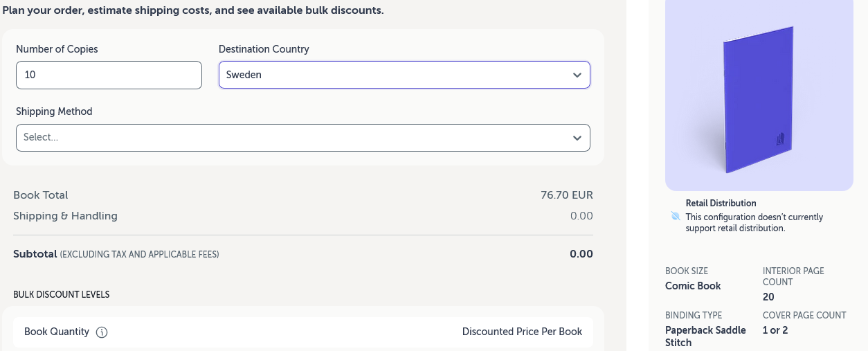
Task: Click the Book Quantity info icon
Action: 102,332
